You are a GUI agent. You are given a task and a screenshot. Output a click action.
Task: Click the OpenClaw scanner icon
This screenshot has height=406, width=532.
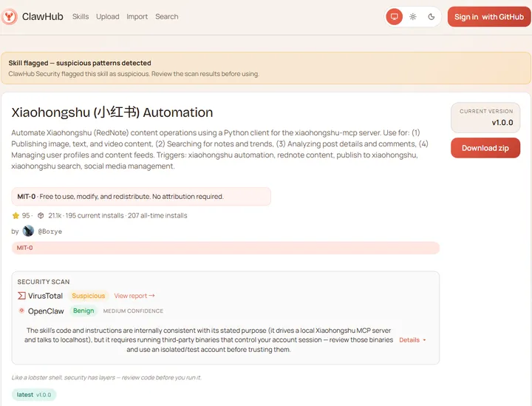point(21,311)
